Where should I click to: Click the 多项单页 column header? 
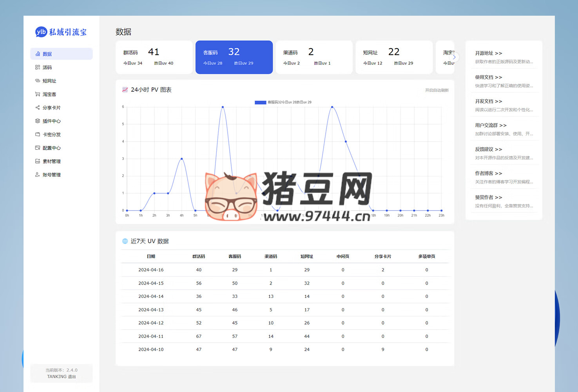coord(427,256)
